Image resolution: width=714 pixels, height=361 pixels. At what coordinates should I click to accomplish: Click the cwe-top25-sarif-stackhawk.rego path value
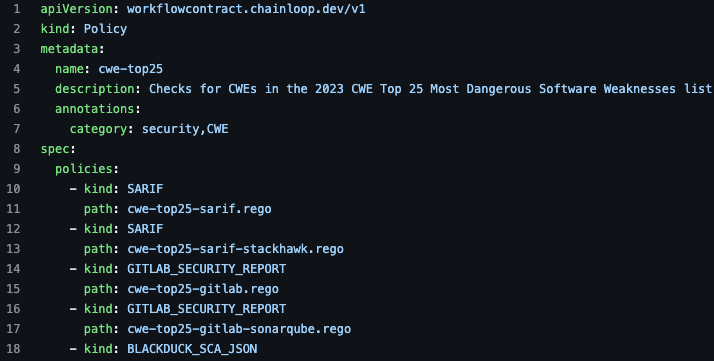point(235,249)
